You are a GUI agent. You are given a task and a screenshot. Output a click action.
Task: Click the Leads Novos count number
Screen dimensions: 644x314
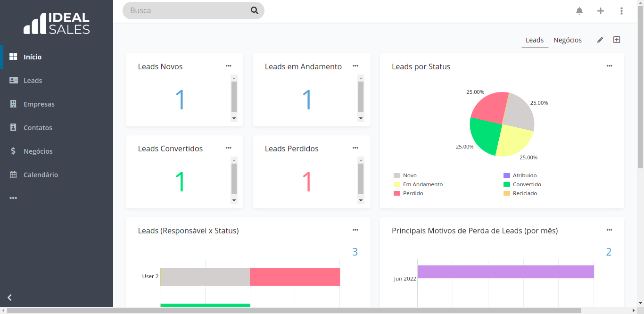point(180,100)
